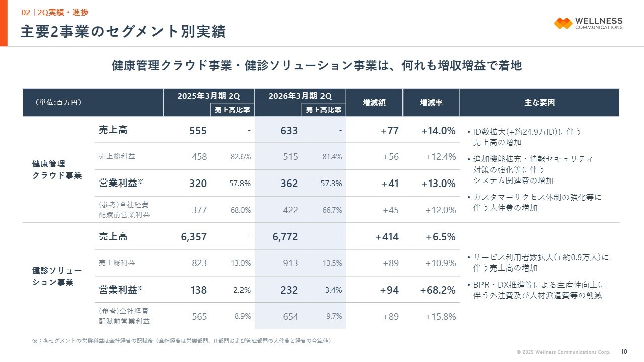Screen dimensions: 644x362
Task: Click the 362 operating profit value
Action: click(x=289, y=184)
